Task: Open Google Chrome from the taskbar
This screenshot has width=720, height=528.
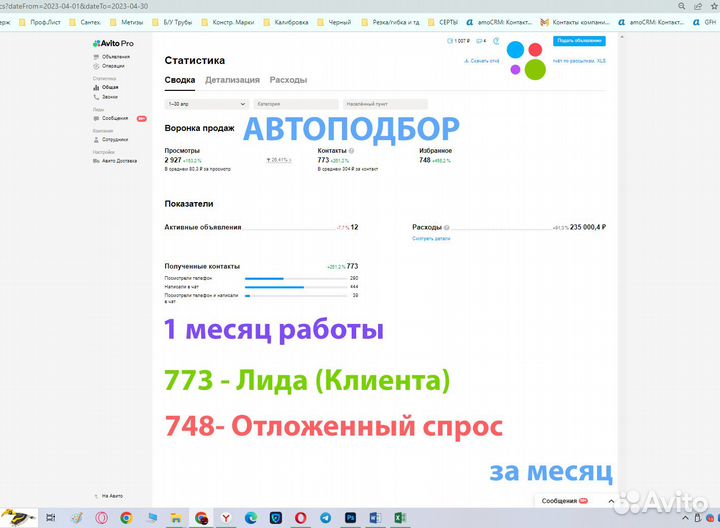Action: [126, 518]
